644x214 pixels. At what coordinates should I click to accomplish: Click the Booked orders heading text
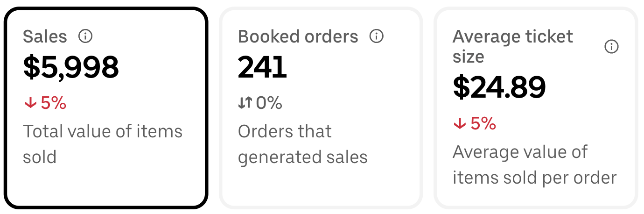click(x=298, y=36)
